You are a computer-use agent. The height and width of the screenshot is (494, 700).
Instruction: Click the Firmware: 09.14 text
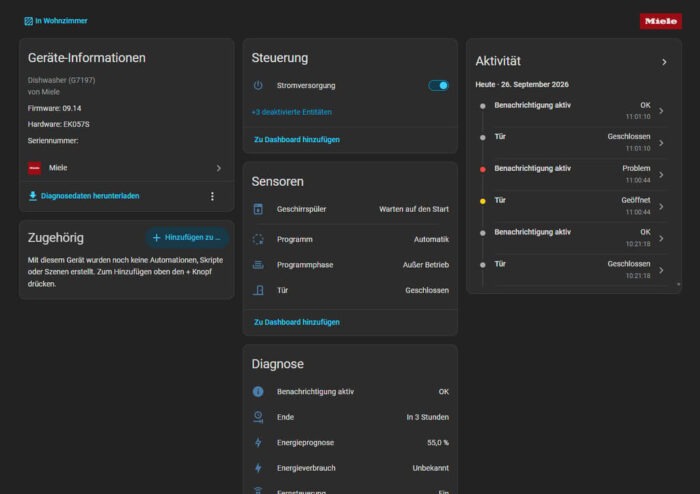pos(54,108)
